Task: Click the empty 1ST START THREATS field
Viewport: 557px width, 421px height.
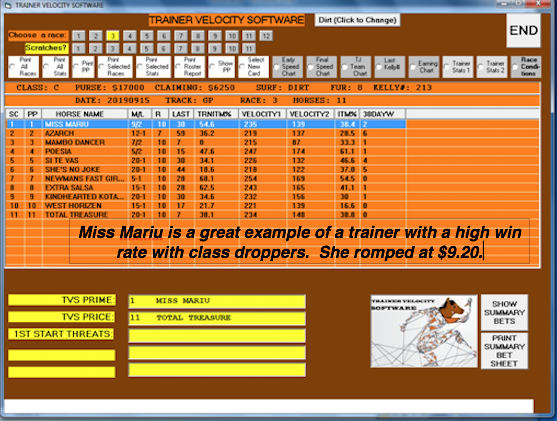Action: coord(217,335)
